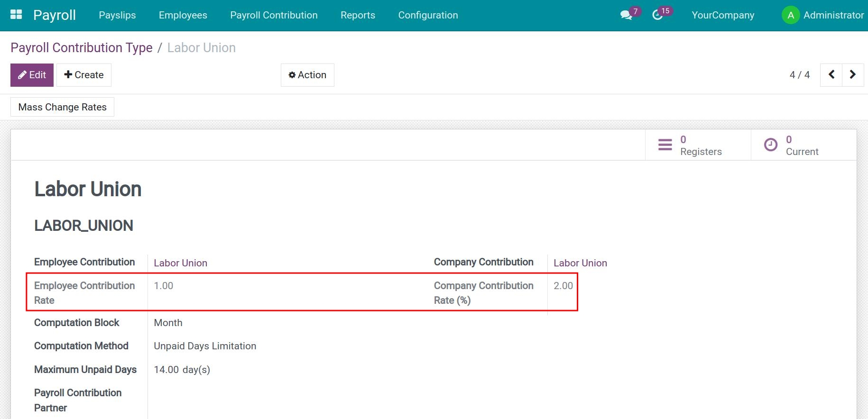868x419 pixels.
Task: Open the Registers stat button
Action: tap(698, 145)
